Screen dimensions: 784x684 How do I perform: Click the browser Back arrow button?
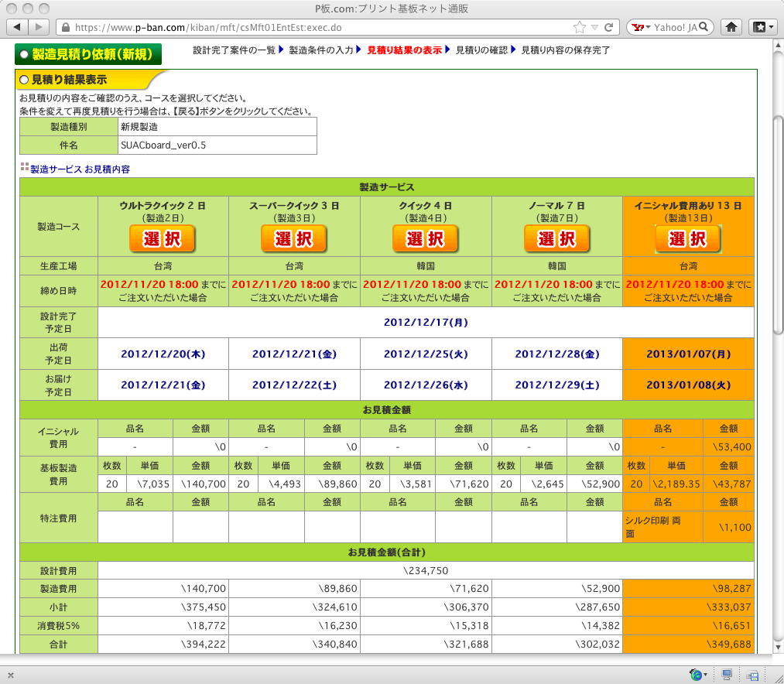[x=17, y=27]
